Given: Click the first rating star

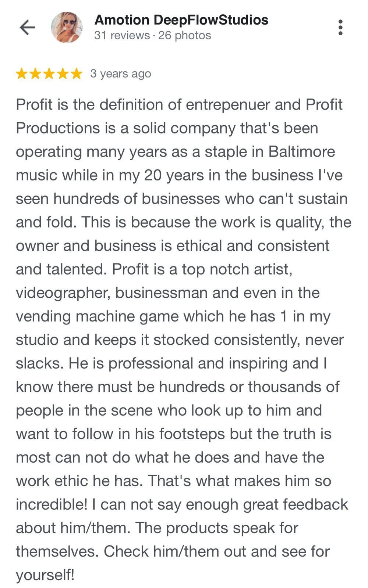Looking at the screenshot, I should click(x=22, y=74).
